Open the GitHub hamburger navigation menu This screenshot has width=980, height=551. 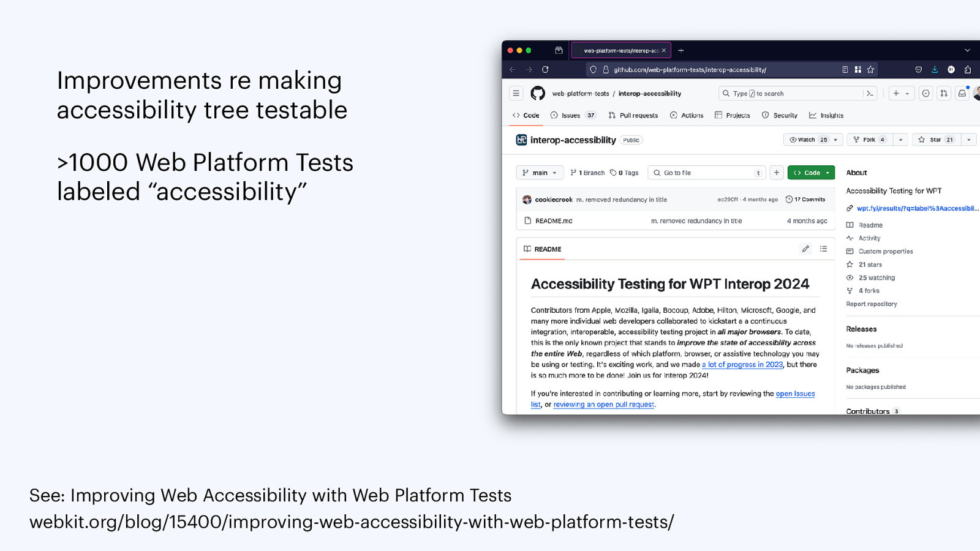tap(516, 94)
